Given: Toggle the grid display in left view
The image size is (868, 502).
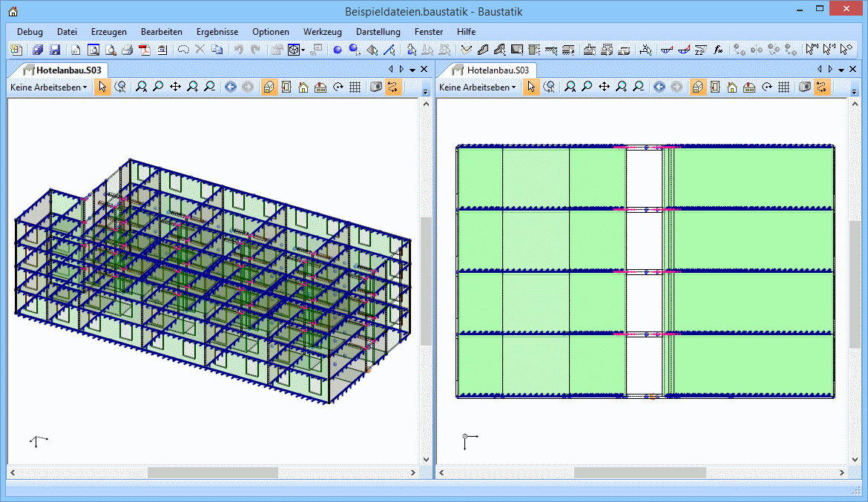Looking at the screenshot, I should pos(355,87).
